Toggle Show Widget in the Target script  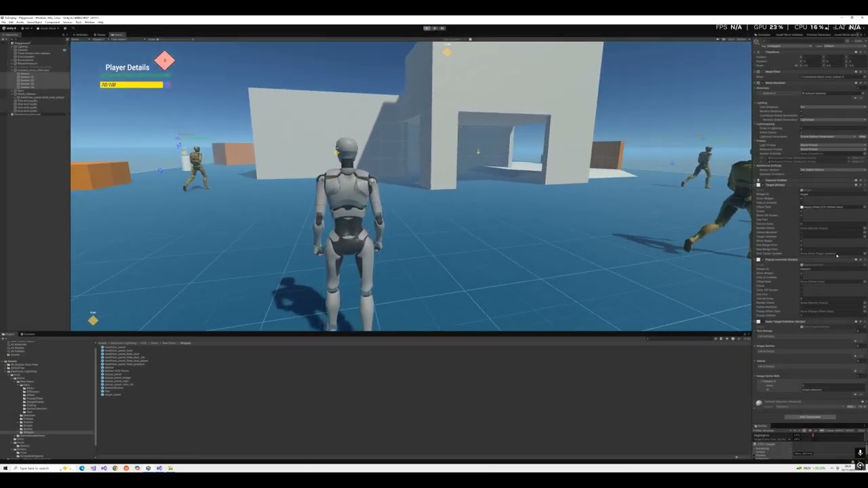pyautogui.click(x=802, y=199)
